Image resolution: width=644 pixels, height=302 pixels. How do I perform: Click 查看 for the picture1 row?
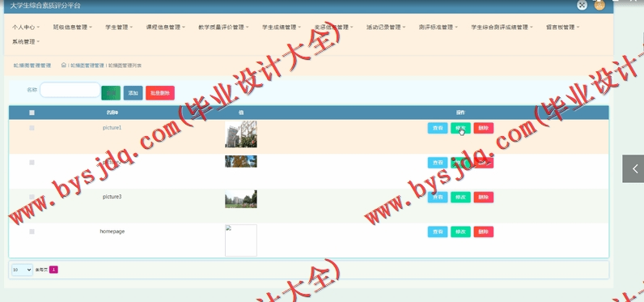click(438, 128)
